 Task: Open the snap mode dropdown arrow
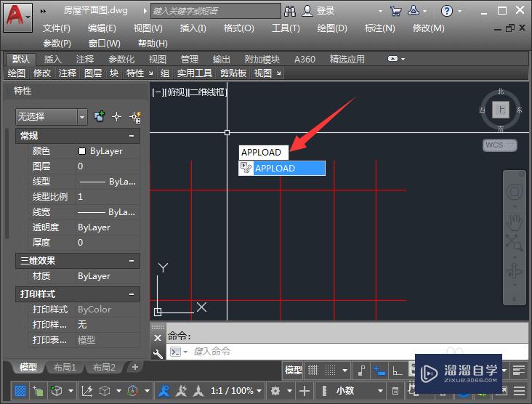coord(344,371)
